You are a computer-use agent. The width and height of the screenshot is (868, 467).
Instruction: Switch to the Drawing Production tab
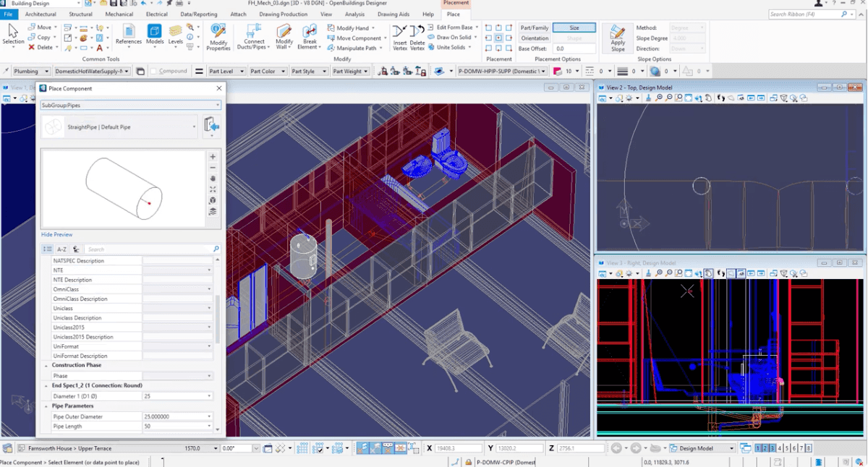[283, 14]
